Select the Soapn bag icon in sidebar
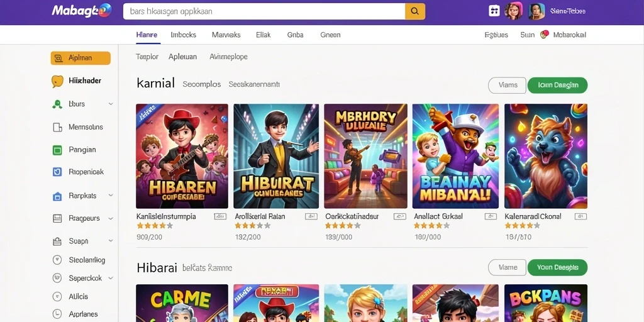Viewport: 644px width, 322px height. click(57, 241)
